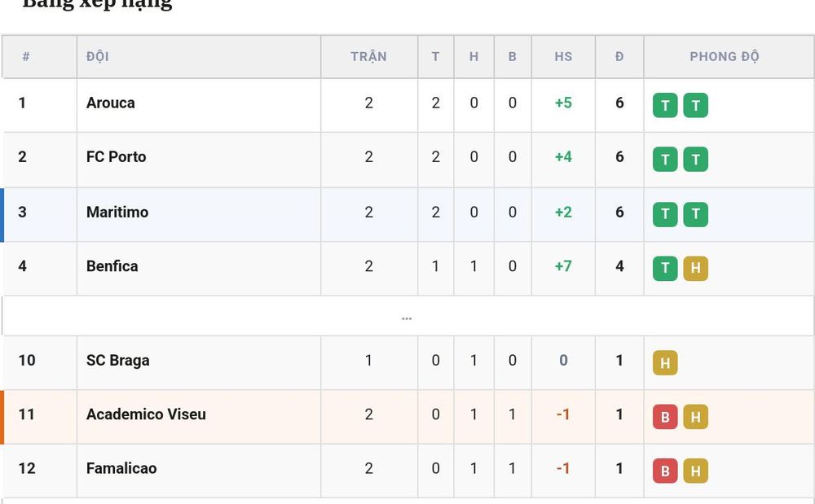
Task: Click FC Porto's second green T badge
Action: click(695, 160)
